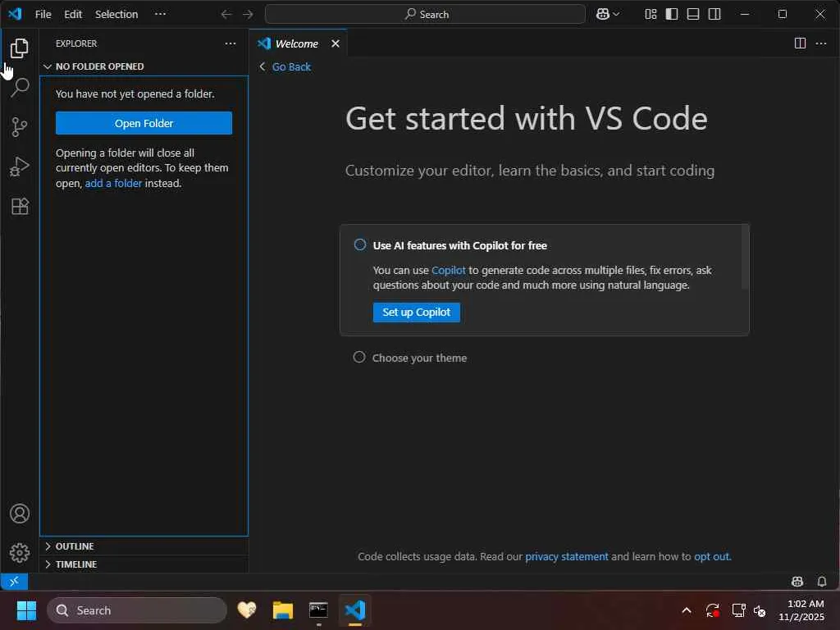This screenshot has height=630, width=840.
Task: Expand the Timeline section
Action: pyautogui.click(x=144, y=564)
